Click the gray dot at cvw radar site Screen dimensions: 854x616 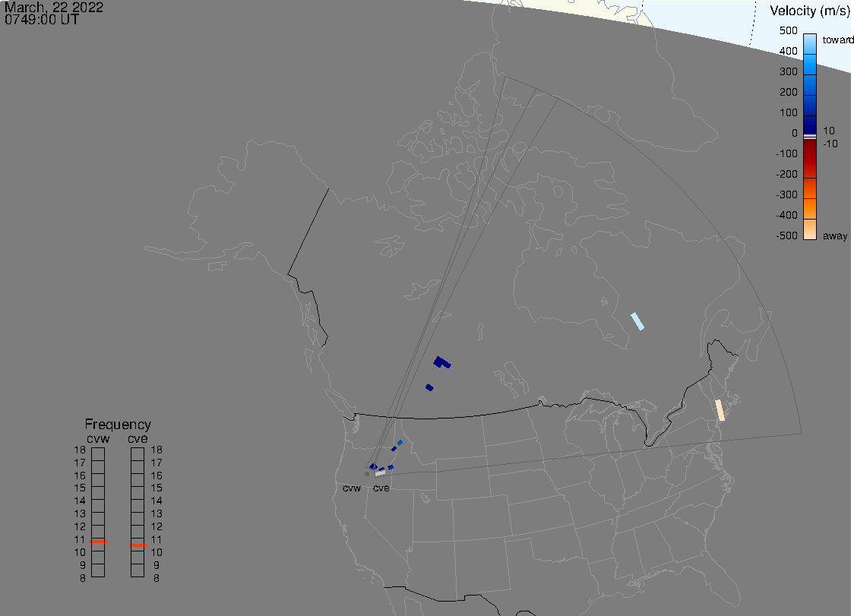tap(367, 473)
